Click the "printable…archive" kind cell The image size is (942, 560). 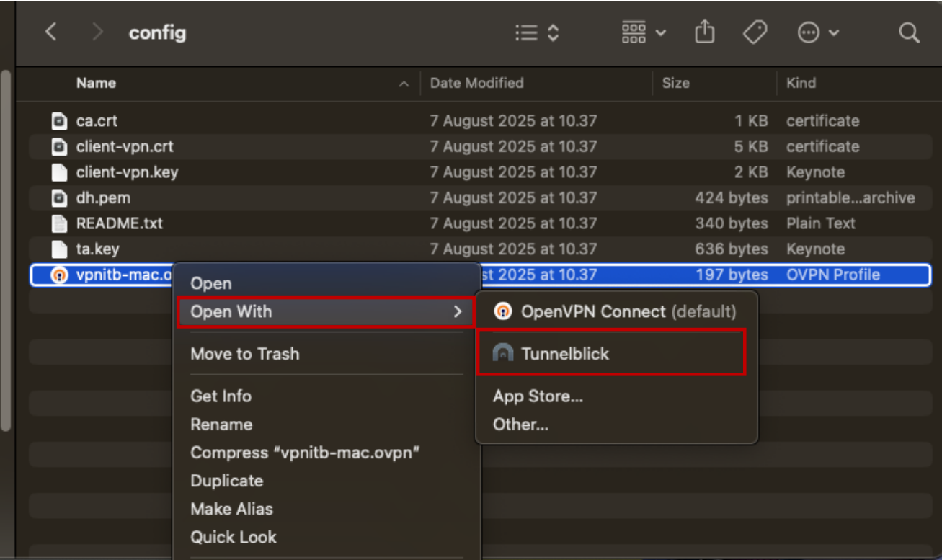[850, 197]
